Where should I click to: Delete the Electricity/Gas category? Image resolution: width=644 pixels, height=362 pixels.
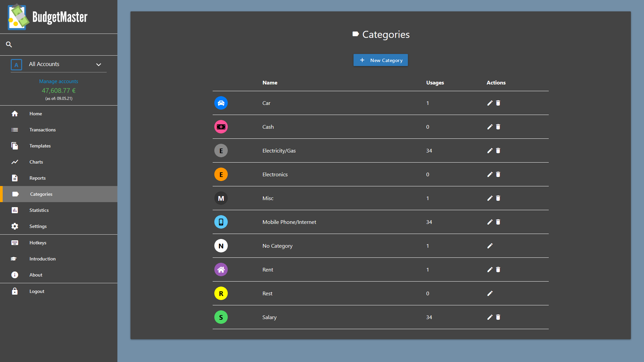(x=498, y=150)
